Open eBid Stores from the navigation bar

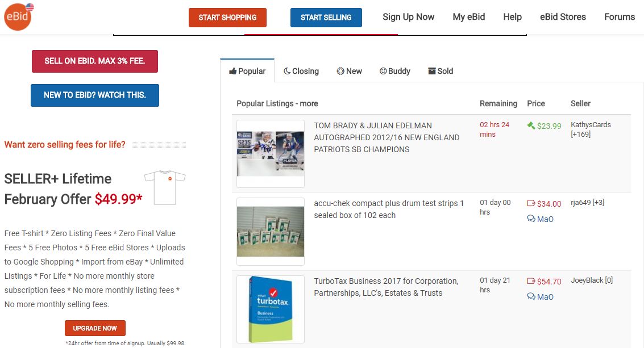(x=563, y=17)
